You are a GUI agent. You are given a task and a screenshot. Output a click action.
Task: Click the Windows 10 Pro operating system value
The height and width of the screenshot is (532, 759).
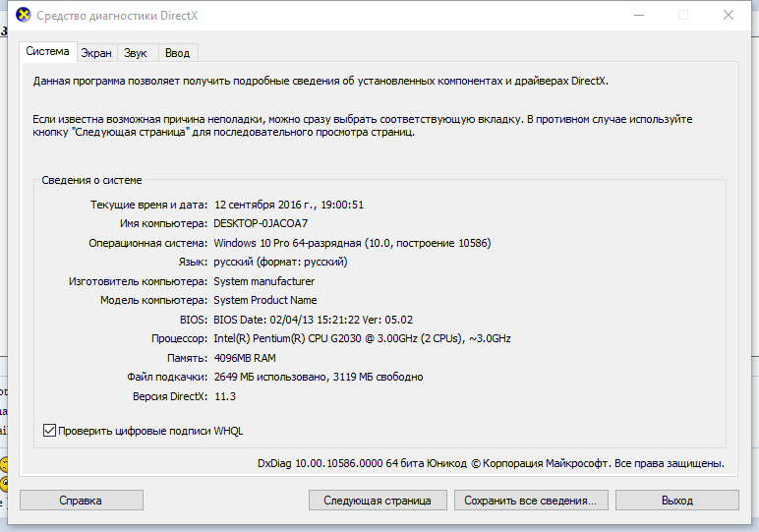[352, 243]
